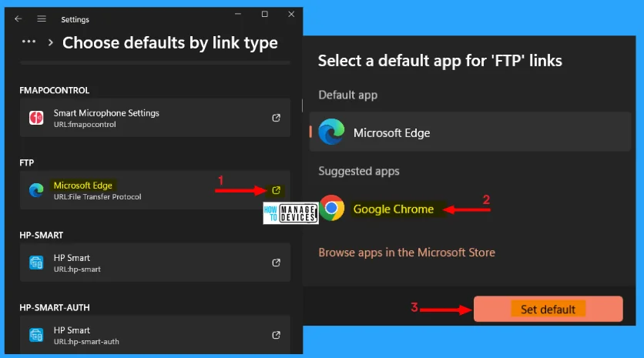Viewport: 644px width, 358px height.
Task: Click the HP-SMART-AUTH section heading
Action: (54, 307)
